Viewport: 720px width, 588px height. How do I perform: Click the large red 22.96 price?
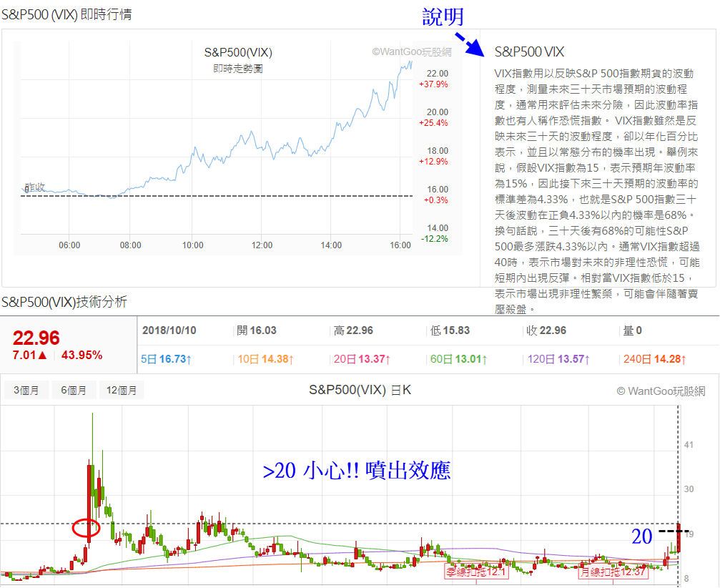(36, 338)
